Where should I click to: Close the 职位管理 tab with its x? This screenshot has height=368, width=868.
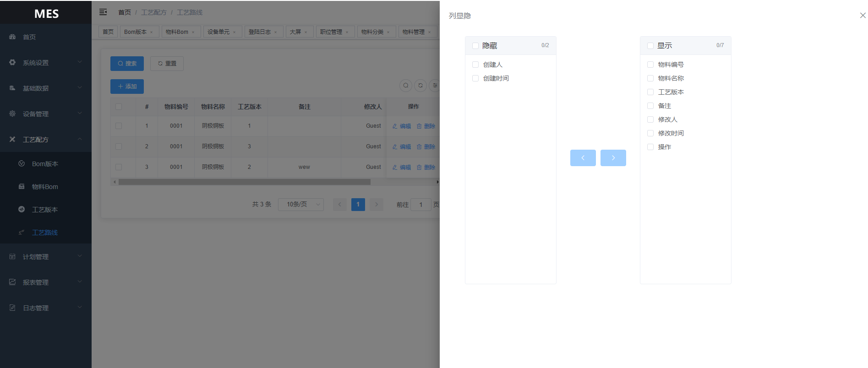click(x=347, y=32)
